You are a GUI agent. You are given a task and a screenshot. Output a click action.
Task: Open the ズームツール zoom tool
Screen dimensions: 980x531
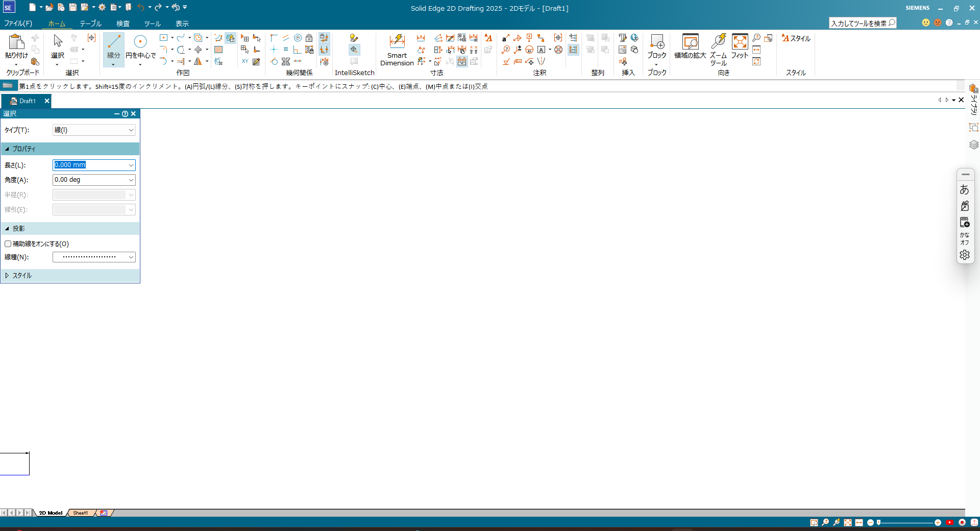719,46
